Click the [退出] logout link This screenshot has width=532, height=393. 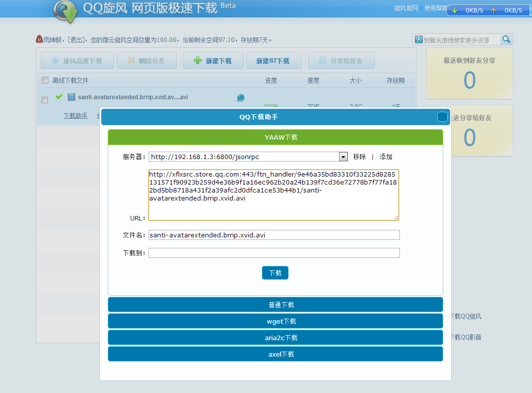(x=76, y=40)
